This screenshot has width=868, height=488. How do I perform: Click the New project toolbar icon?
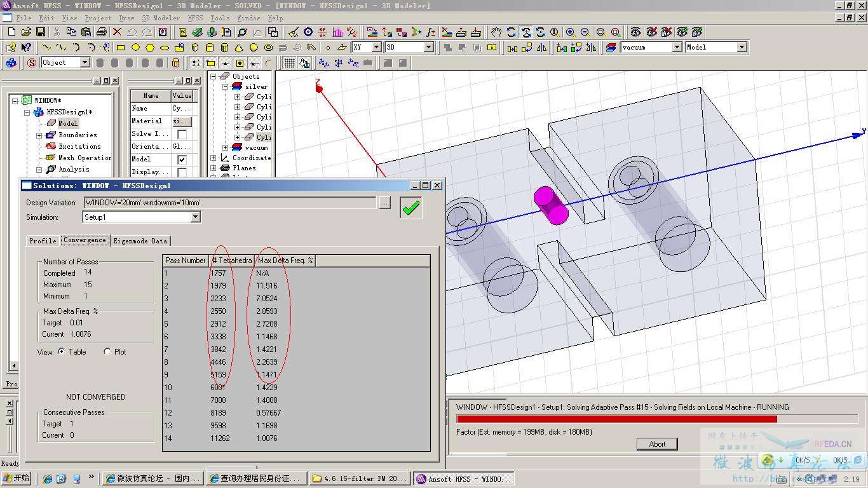pos(11,32)
